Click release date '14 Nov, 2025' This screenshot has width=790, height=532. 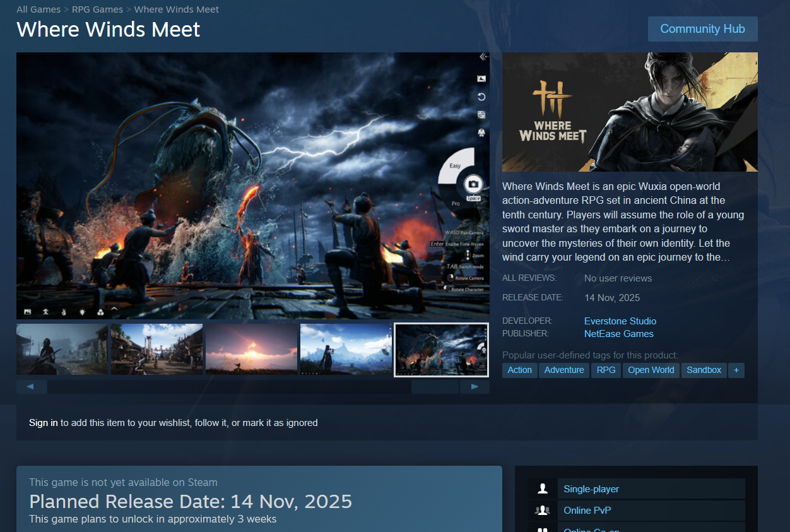tap(612, 298)
